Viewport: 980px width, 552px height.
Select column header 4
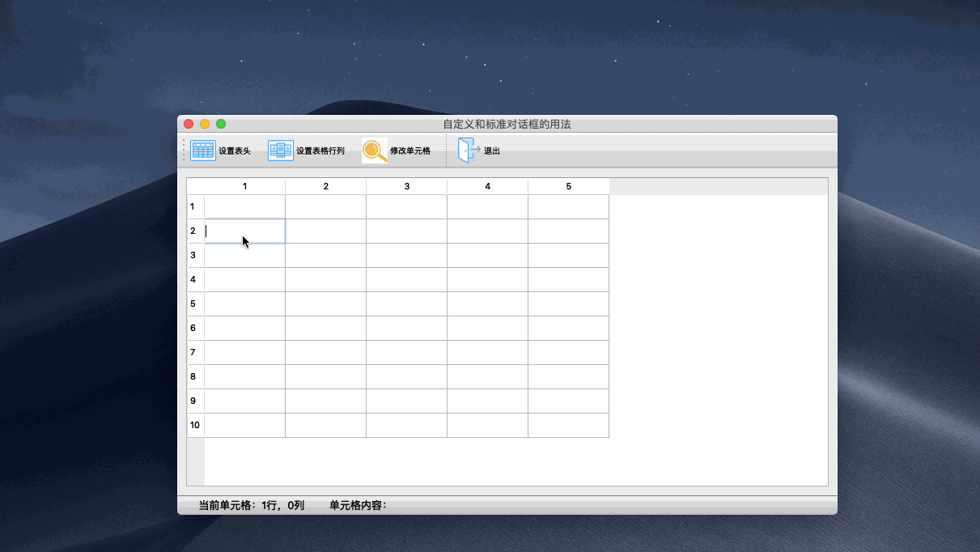[488, 186]
